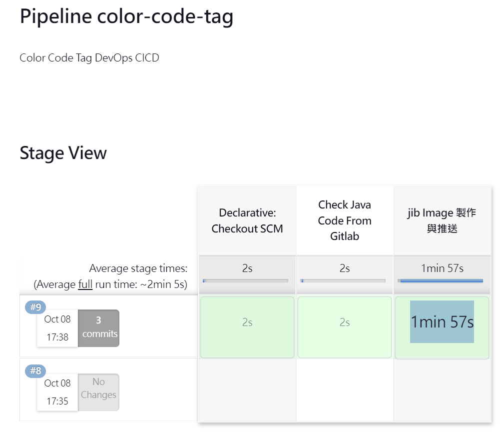The image size is (504, 434).
Task: Click the #8 build number badge
Action: (x=35, y=371)
